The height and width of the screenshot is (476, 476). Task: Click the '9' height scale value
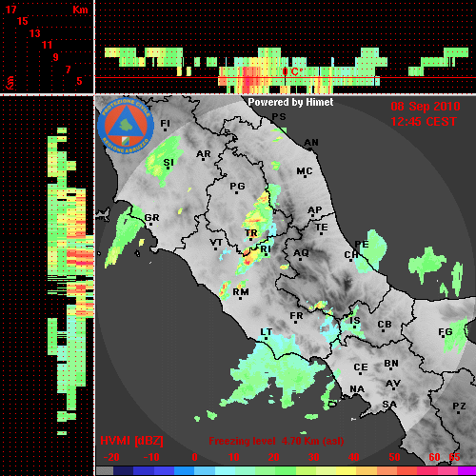tap(56, 57)
